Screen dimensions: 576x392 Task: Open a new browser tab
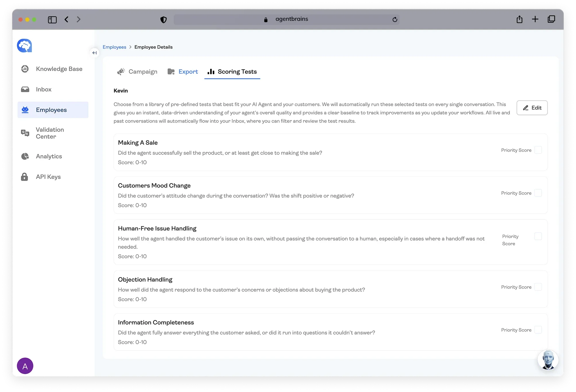535,19
